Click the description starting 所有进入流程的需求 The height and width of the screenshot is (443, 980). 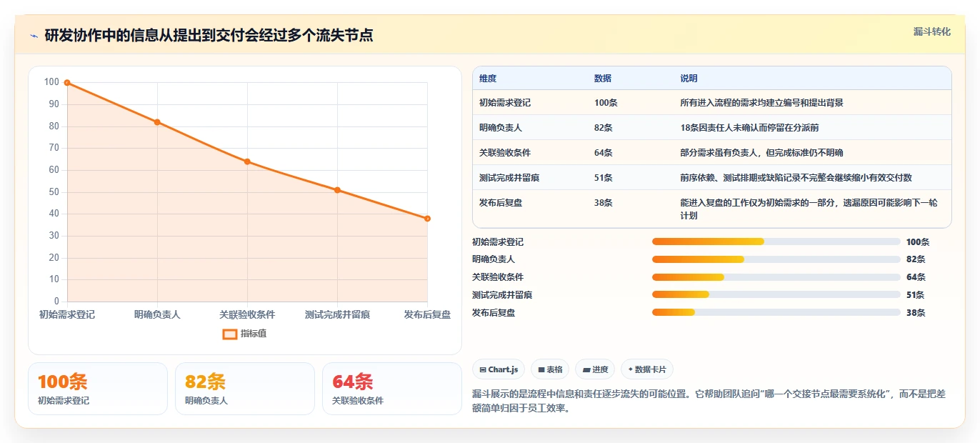[x=761, y=103]
